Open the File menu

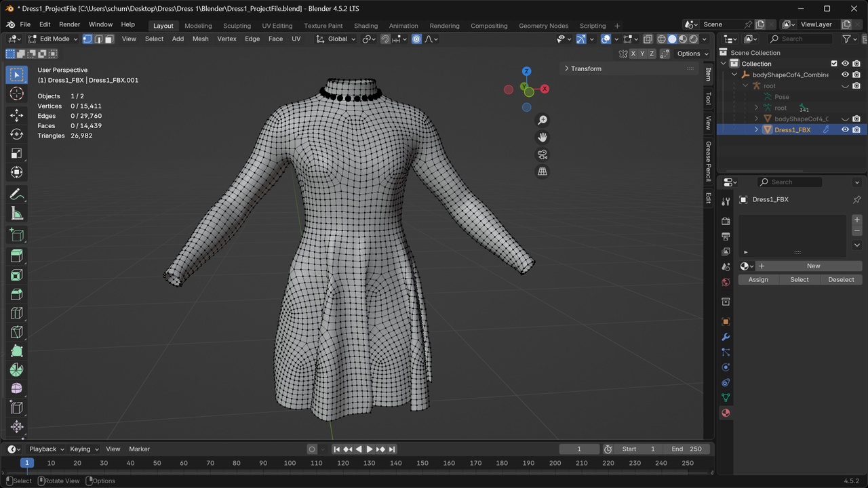pyautogui.click(x=25, y=24)
